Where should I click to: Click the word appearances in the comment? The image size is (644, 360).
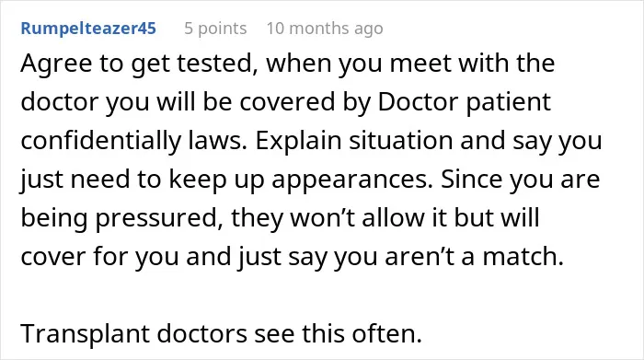352,180
